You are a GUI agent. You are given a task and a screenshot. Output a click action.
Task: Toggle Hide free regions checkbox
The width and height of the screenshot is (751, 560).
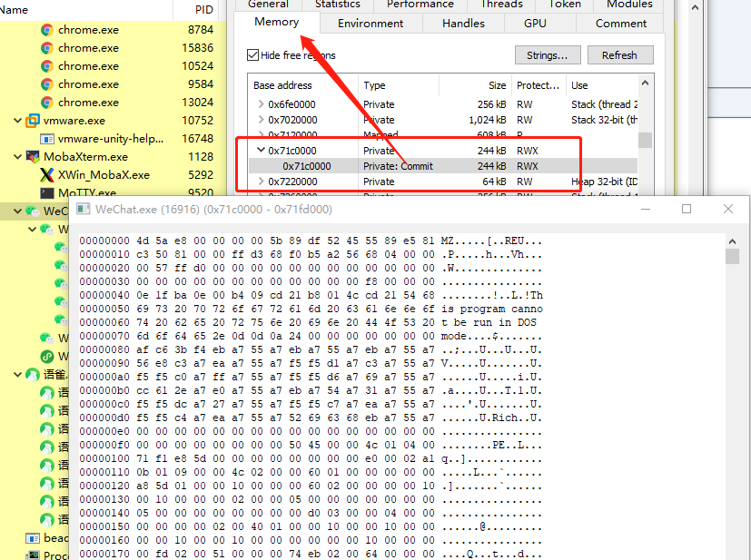click(x=252, y=55)
